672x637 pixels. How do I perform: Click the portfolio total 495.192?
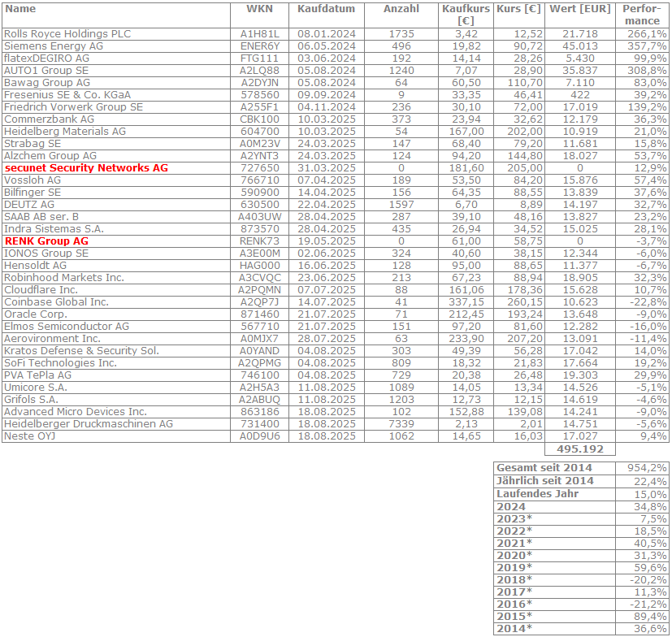(x=580, y=449)
